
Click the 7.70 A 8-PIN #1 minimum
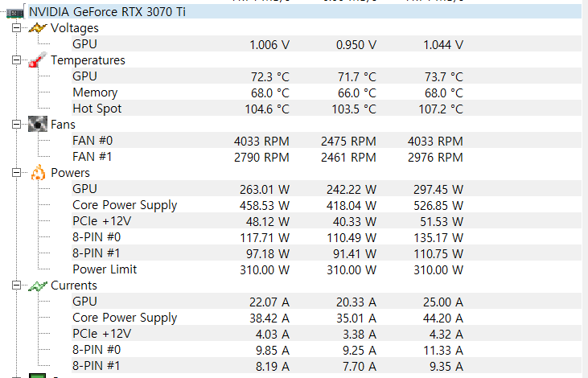pyautogui.click(x=360, y=367)
